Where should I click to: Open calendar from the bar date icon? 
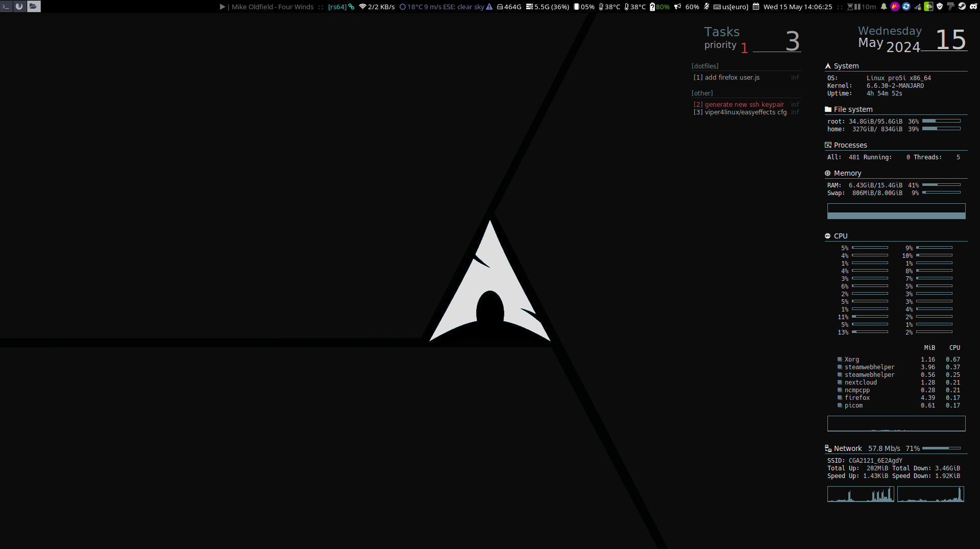(756, 7)
